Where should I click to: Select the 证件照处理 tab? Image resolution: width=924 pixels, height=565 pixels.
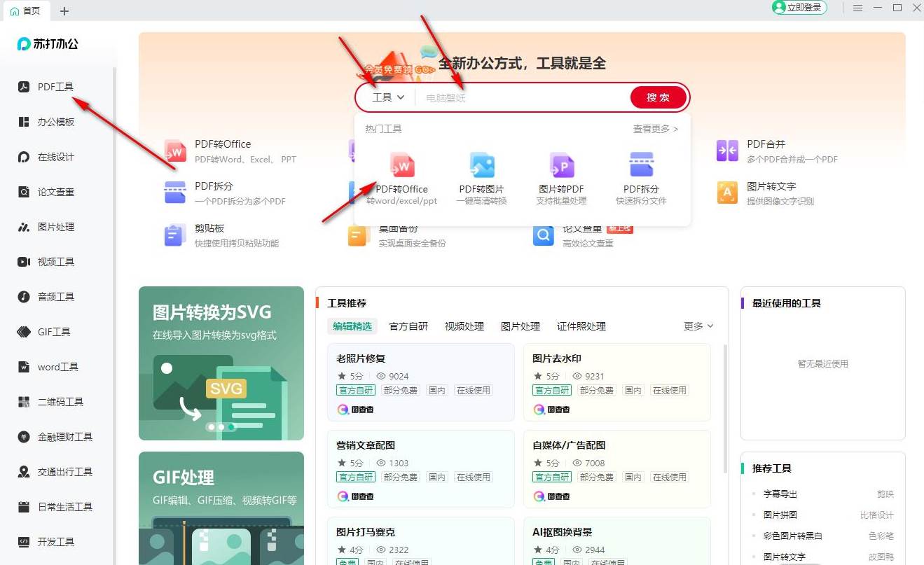(x=581, y=326)
